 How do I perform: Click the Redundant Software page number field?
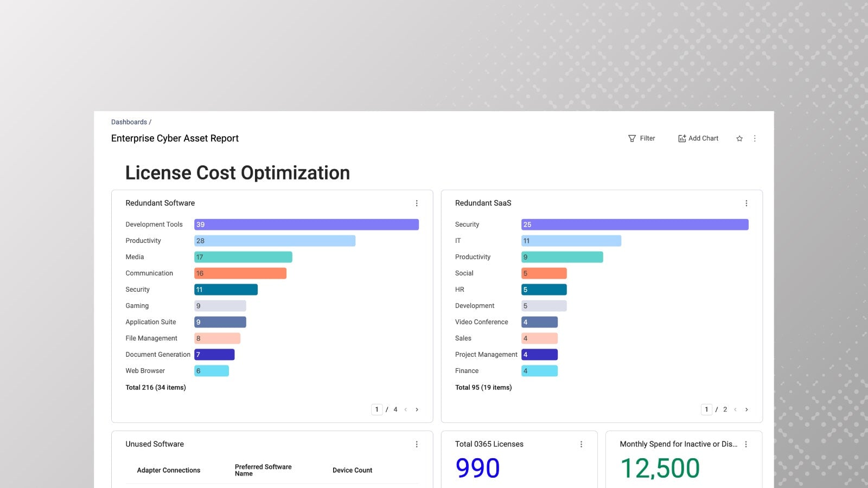pyautogui.click(x=377, y=409)
